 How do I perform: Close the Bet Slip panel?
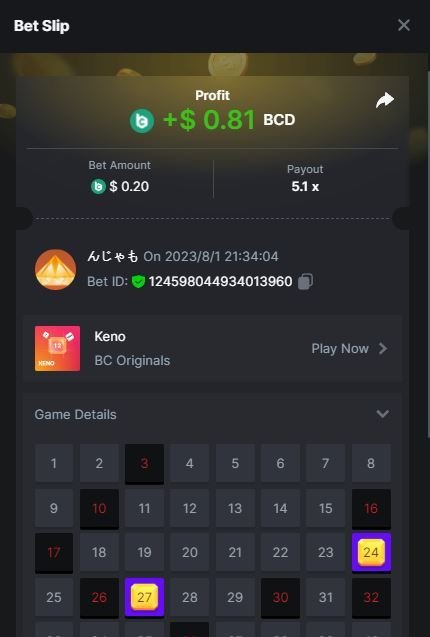click(404, 25)
